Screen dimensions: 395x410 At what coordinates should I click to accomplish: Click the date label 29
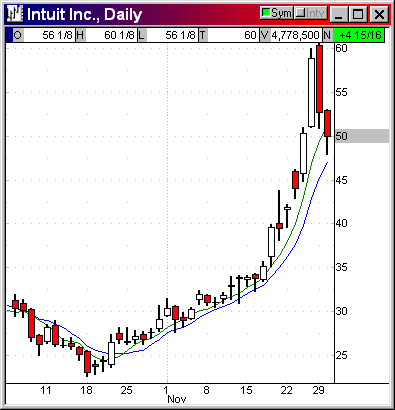(x=319, y=390)
